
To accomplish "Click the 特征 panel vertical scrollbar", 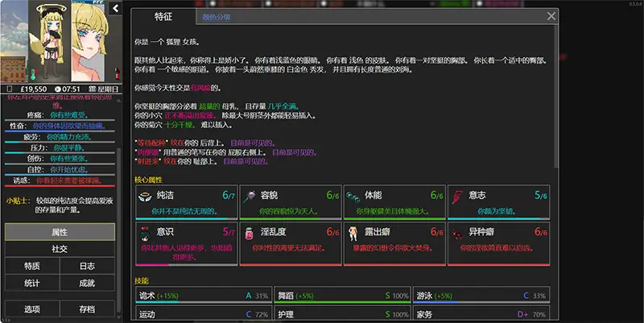I will pyautogui.click(x=556, y=97).
